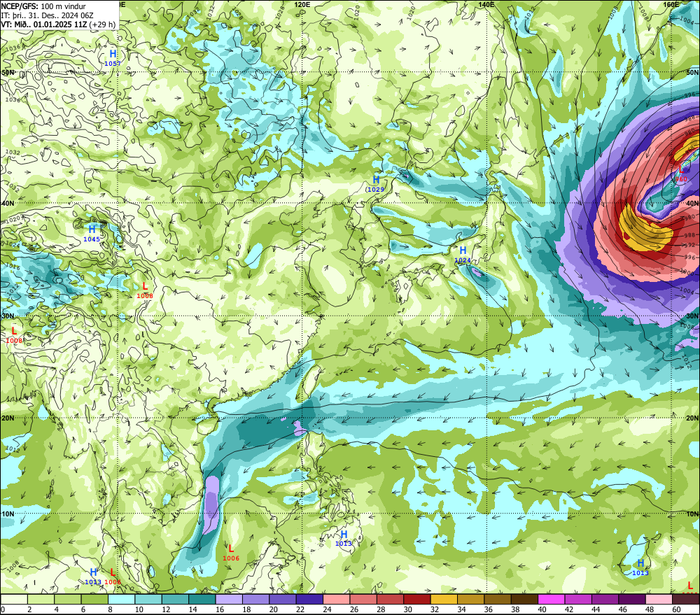Click the H 1013 marker over the Philippines

[x=344, y=538]
